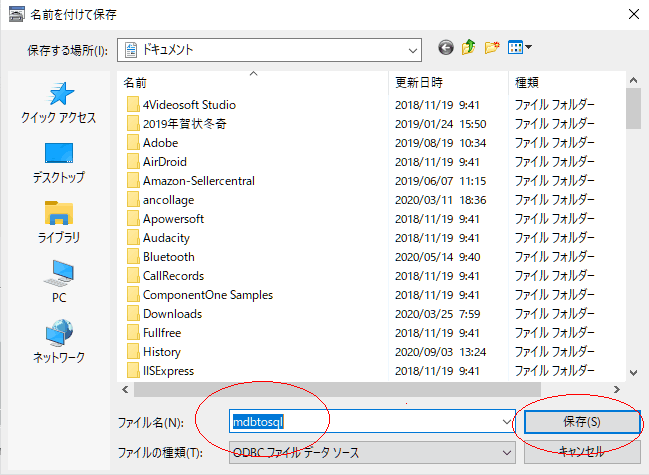Image resolution: width=649 pixels, height=475 pixels.
Task: Click the Audacity folder icon
Action: pyautogui.click(x=133, y=238)
